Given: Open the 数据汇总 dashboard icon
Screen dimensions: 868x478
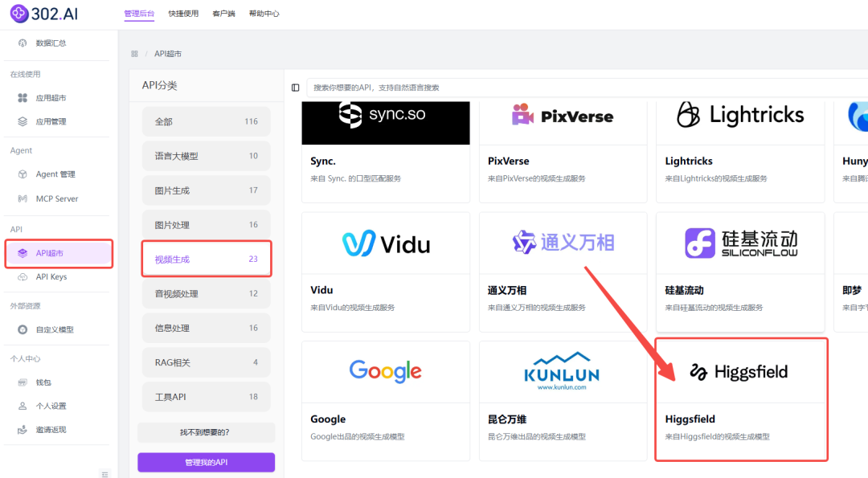Looking at the screenshot, I should point(23,43).
